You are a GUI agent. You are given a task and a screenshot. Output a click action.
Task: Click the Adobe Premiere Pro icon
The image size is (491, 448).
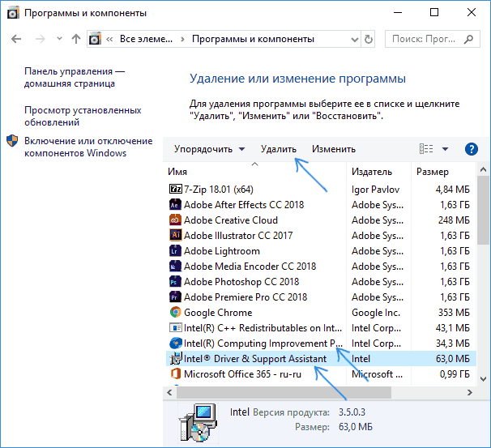pyautogui.click(x=175, y=297)
